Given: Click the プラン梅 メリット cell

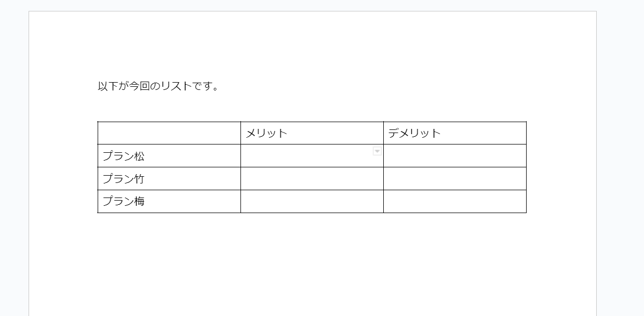Looking at the screenshot, I should click(312, 202).
